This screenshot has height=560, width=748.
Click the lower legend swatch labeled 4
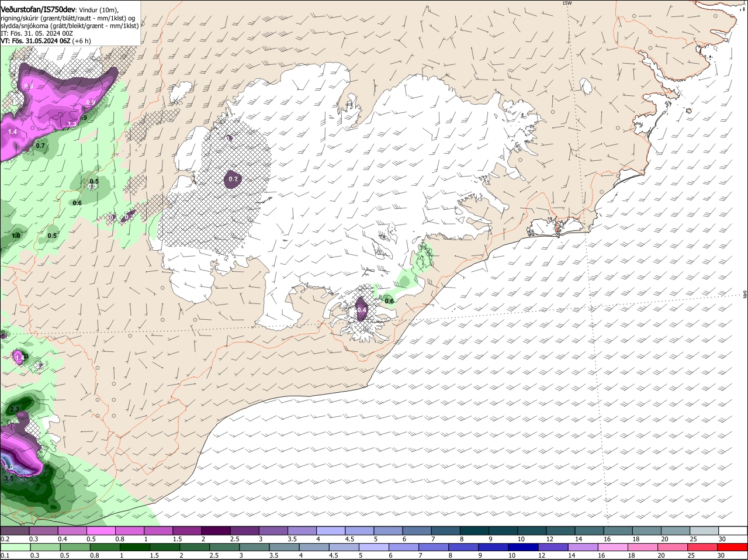point(314,547)
